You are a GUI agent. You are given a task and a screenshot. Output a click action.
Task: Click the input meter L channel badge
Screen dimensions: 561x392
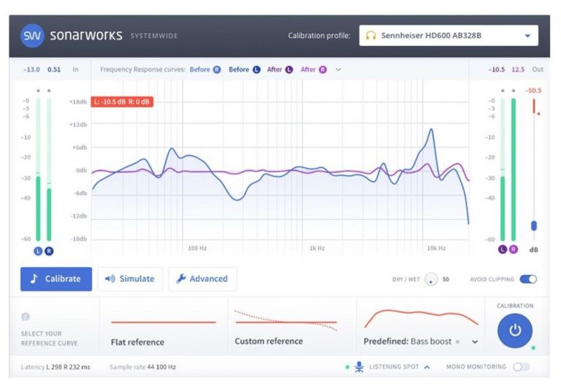38,251
